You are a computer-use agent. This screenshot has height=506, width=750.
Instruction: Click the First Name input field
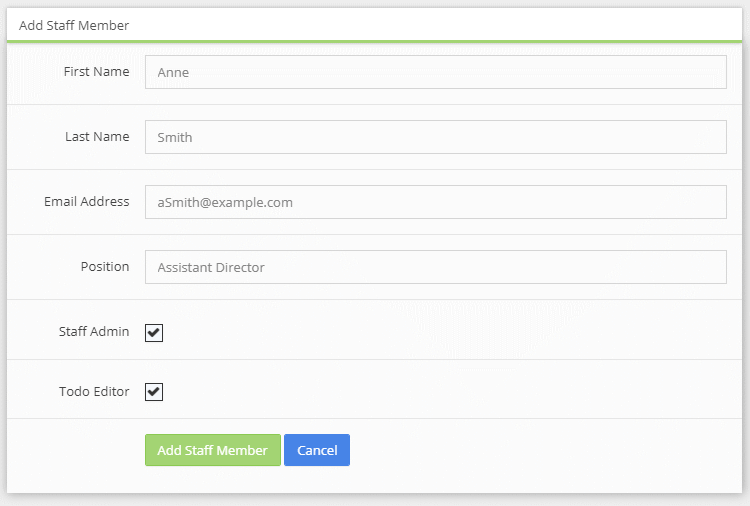point(435,72)
